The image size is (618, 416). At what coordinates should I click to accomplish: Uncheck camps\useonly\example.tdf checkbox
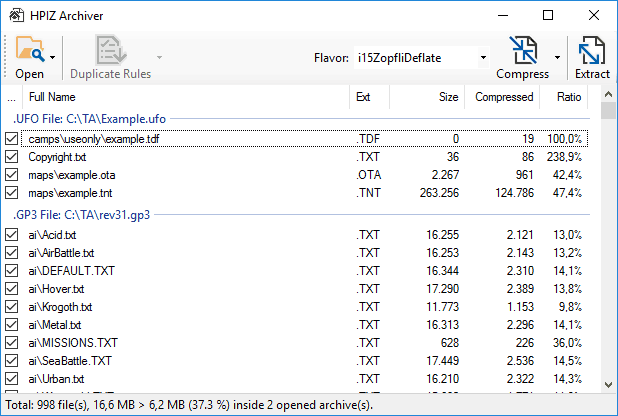pos(11,139)
